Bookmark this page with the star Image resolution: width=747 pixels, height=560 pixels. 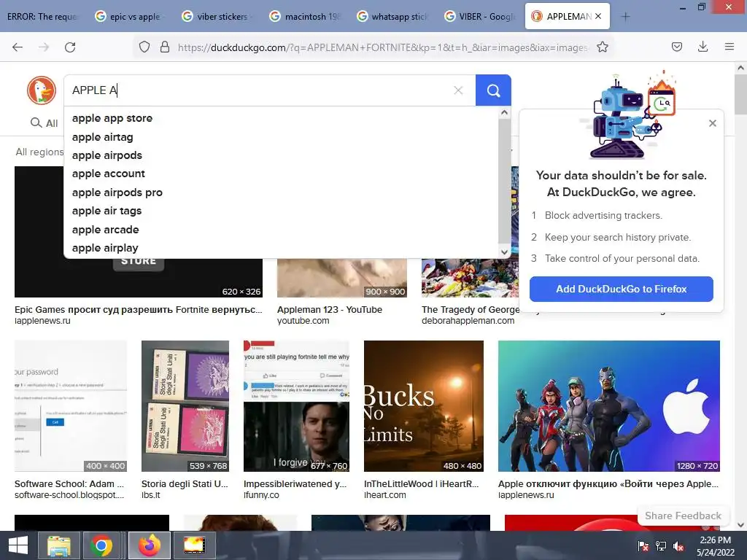click(602, 47)
